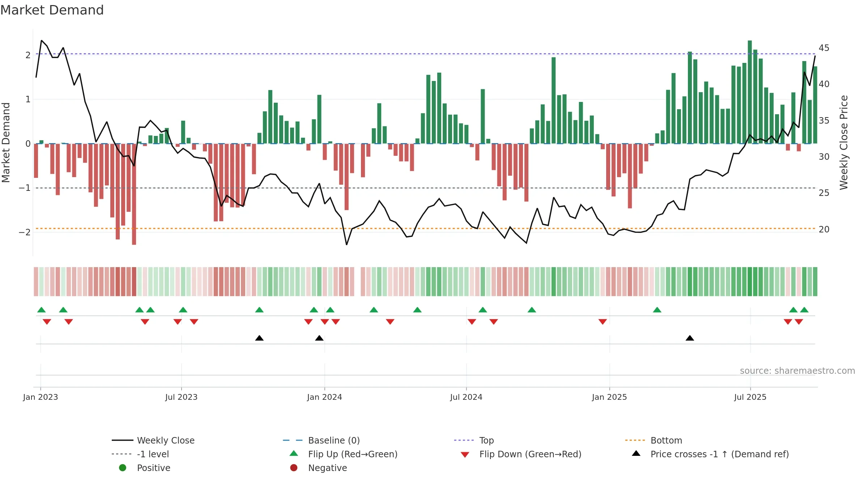Select the Top legend label
868x488 pixels.
click(x=486, y=440)
